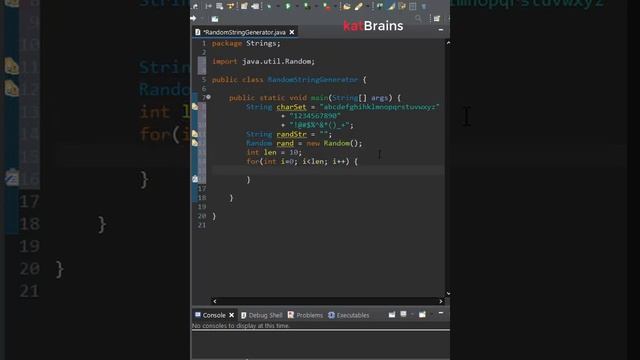Click the pencil/marker toolbar icon
The image size is (640, 360).
point(358,7)
